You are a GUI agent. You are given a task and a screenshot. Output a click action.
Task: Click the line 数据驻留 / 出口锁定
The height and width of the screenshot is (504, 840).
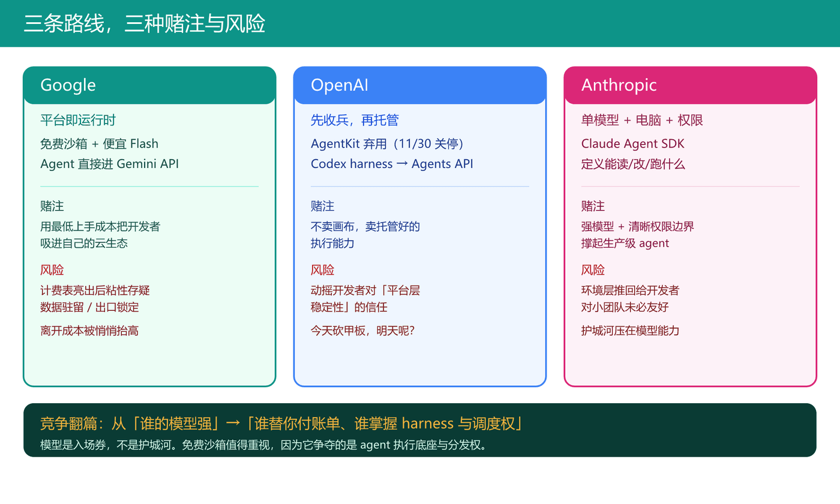point(89,307)
